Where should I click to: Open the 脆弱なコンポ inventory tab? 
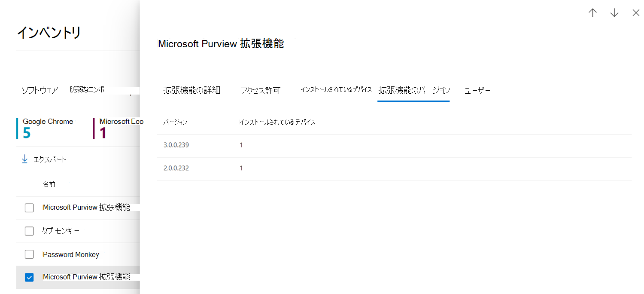tap(87, 90)
